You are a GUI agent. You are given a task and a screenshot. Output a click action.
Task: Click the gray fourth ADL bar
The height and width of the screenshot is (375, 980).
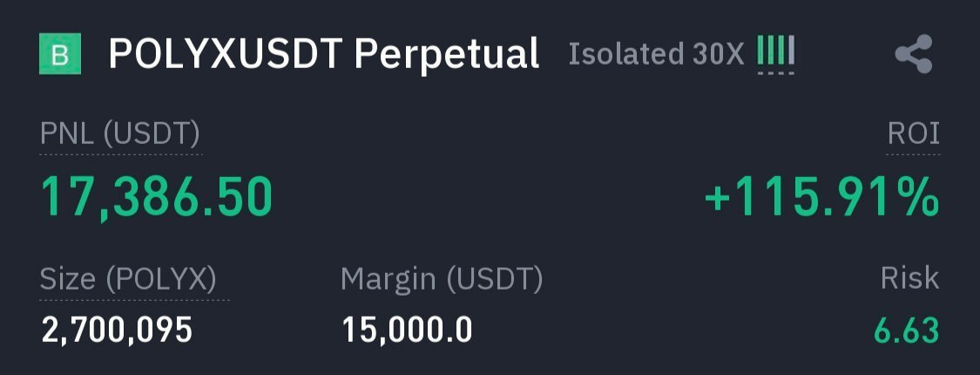tap(791, 51)
